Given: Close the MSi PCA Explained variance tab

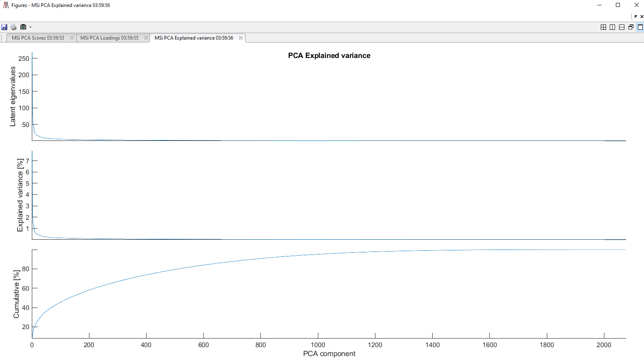Looking at the screenshot, I should [x=241, y=38].
